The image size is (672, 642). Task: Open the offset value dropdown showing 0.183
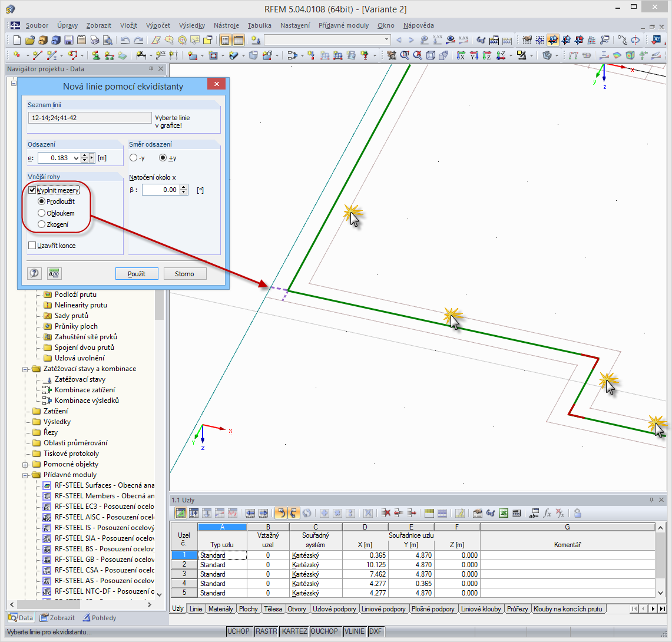point(77,157)
